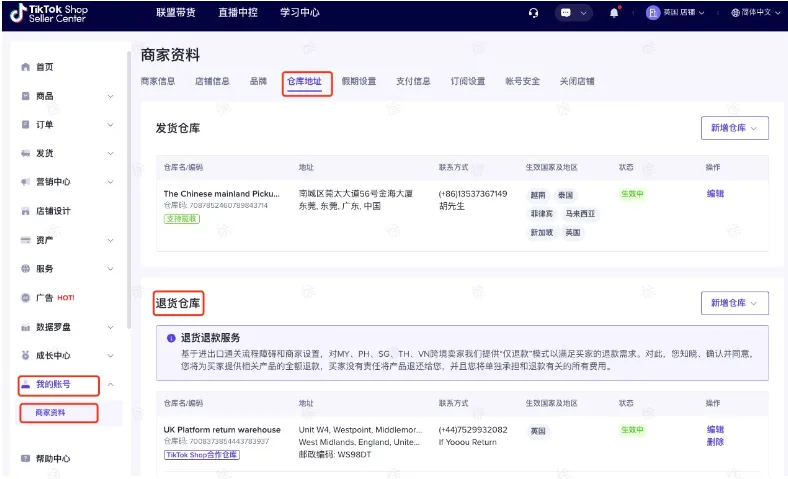Switch to the 关闭店铺 tab
The height and width of the screenshot is (479, 788).
point(577,81)
